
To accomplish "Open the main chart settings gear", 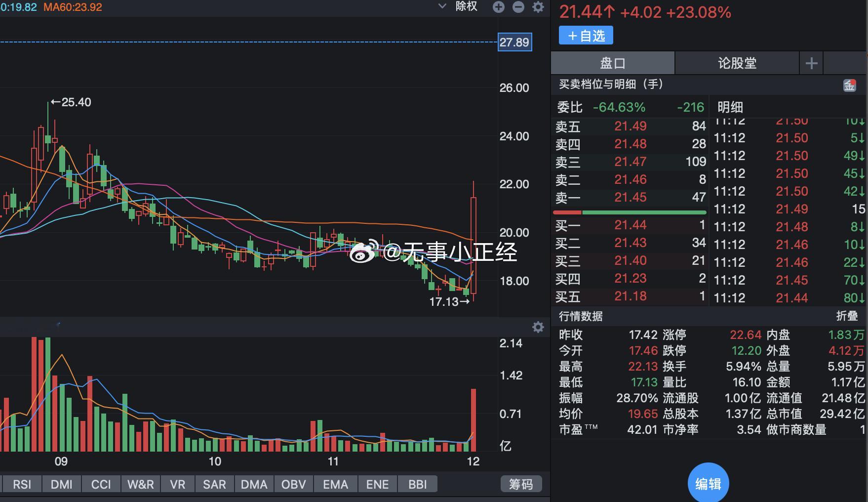I will point(538,7).
